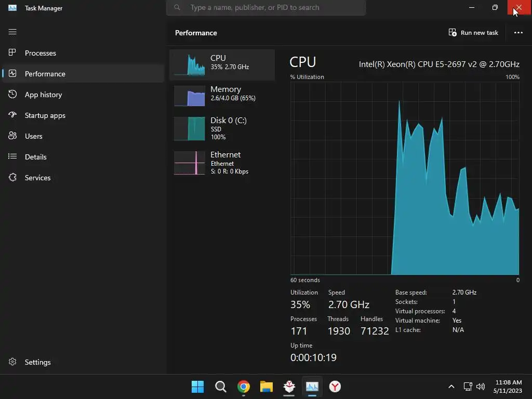Click Ethernet S: 0 R: 0 Kbps text
The height and width of the screenshot is (399, 532).
[229, 171]
